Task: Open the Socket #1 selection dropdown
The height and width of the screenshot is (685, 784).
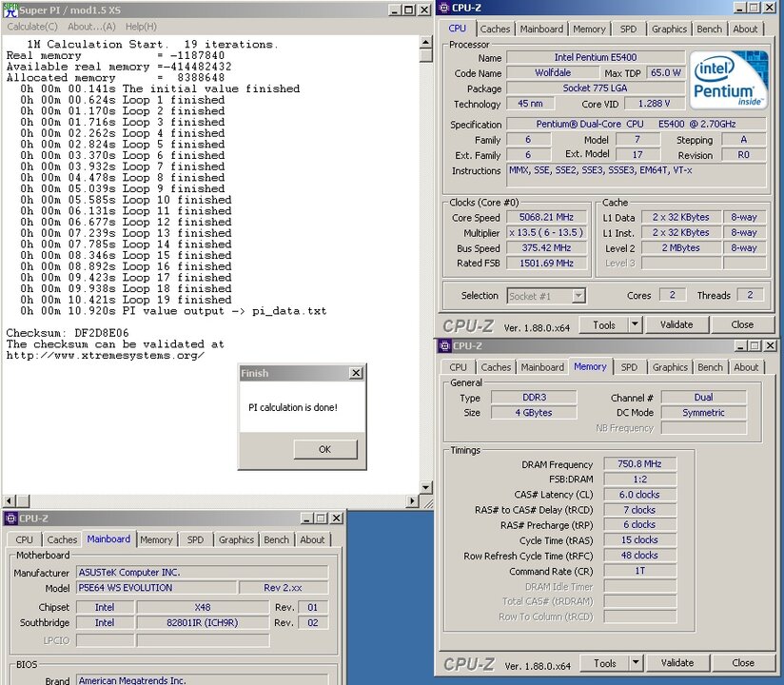Action: (x=578, y=296)
